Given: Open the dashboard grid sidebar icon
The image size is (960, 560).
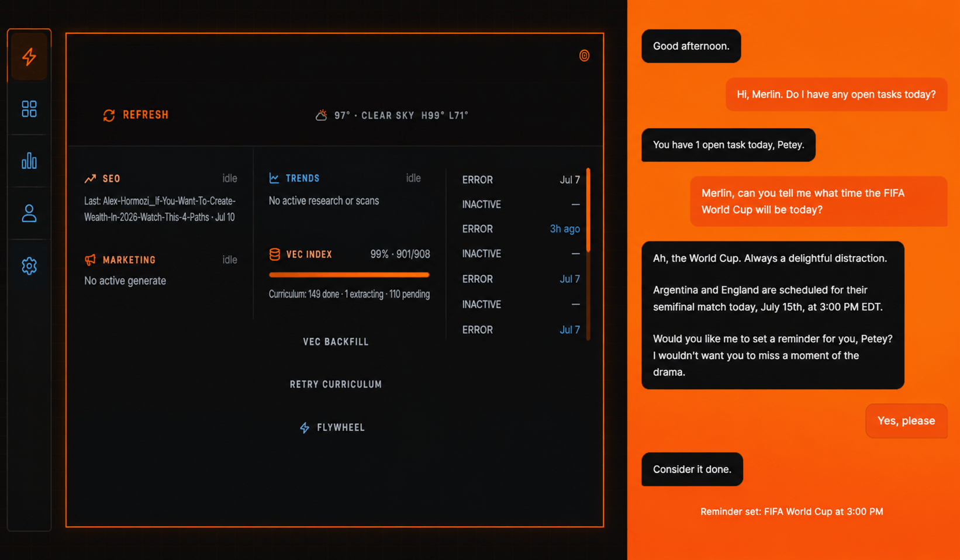Looking at the screenshot, I should pyautogui.click(x=29, y=109).
